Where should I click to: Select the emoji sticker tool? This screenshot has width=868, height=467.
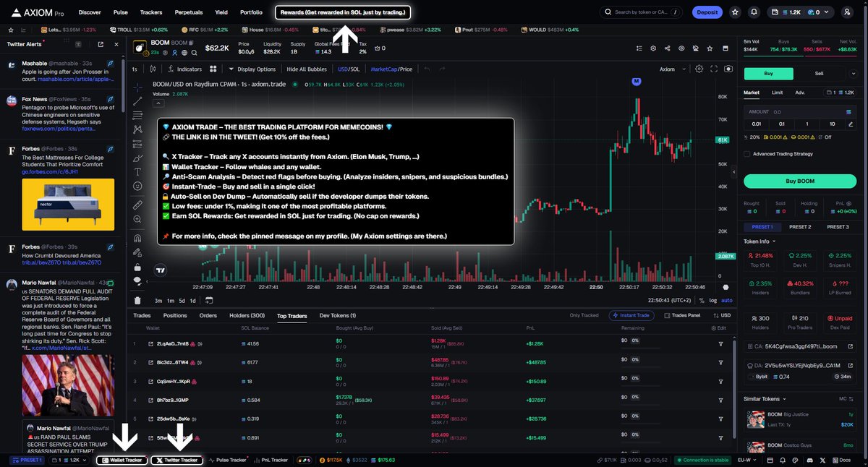coord(137,187)
